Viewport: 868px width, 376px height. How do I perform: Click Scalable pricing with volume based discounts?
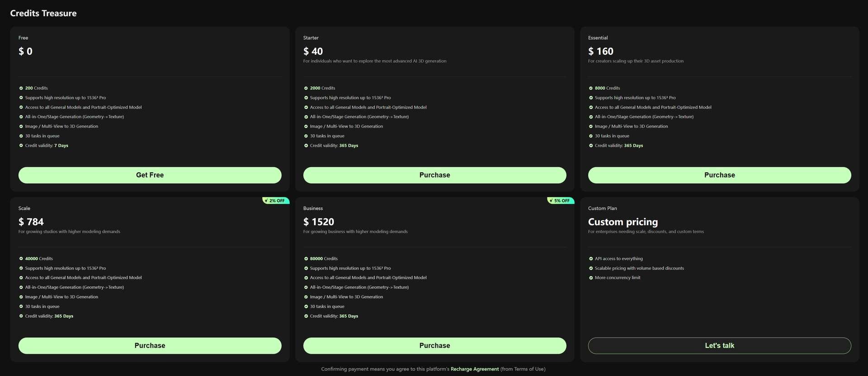pos(639,268)
